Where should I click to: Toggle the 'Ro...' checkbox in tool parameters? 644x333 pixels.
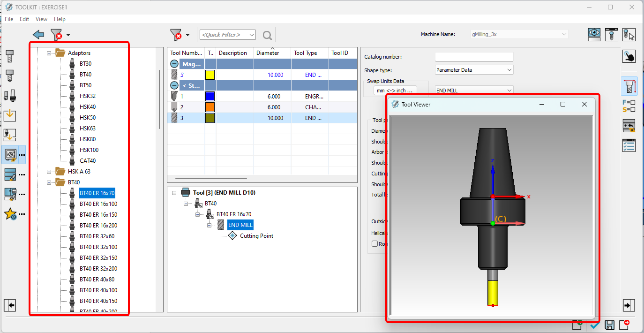point(374,243)
